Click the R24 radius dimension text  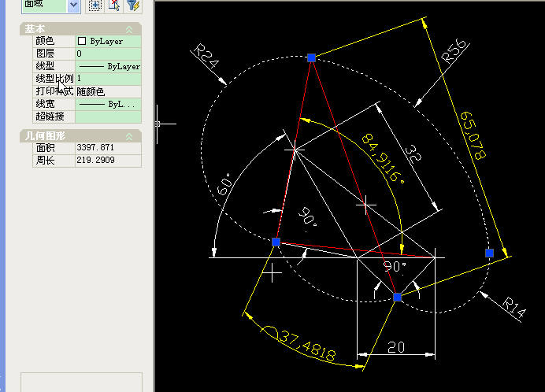(x=207, y=56)
